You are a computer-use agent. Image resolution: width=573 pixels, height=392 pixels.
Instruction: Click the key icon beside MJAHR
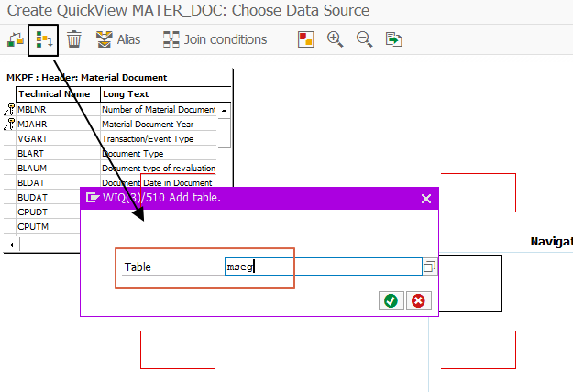[9, 124]
